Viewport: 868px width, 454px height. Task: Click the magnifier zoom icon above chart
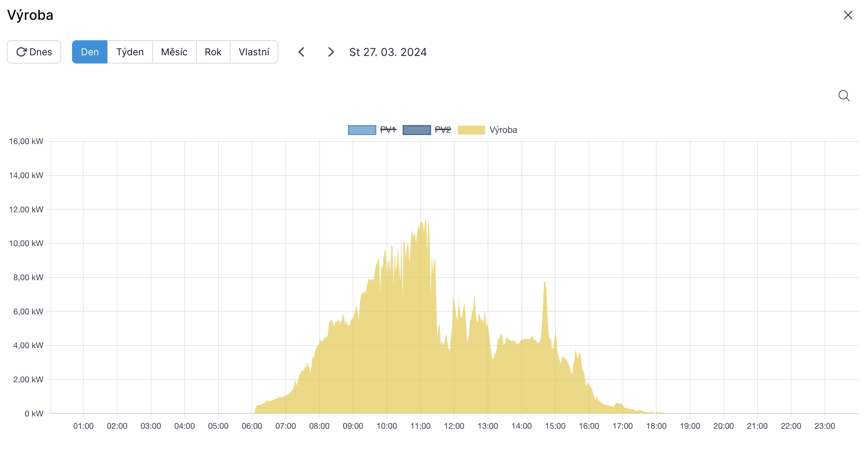(x=844, y=96)
